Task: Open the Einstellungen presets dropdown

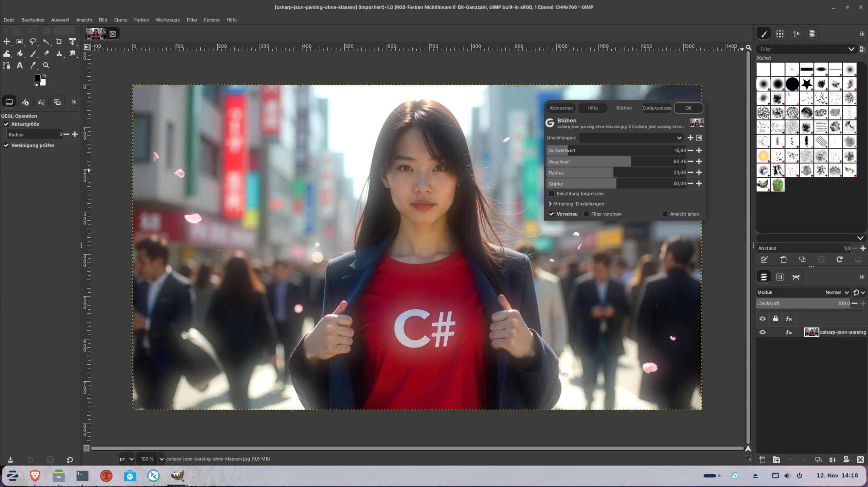Action: coord(631,138)
